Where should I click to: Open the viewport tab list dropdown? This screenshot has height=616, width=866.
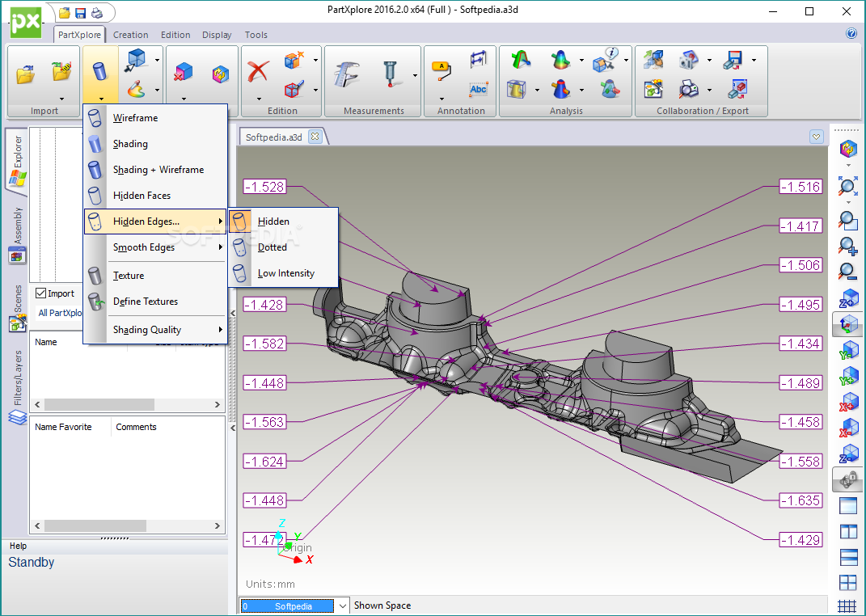click(817, 137)
